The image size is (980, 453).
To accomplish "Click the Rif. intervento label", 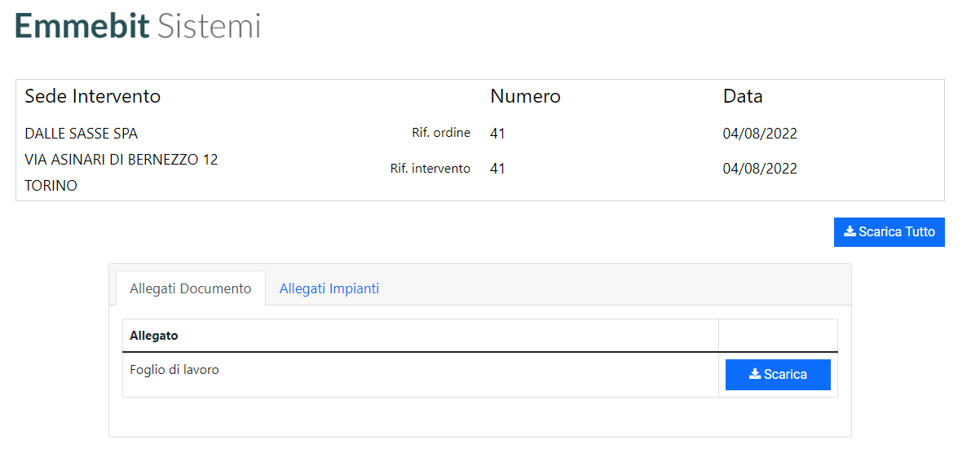I will point(430,169).
